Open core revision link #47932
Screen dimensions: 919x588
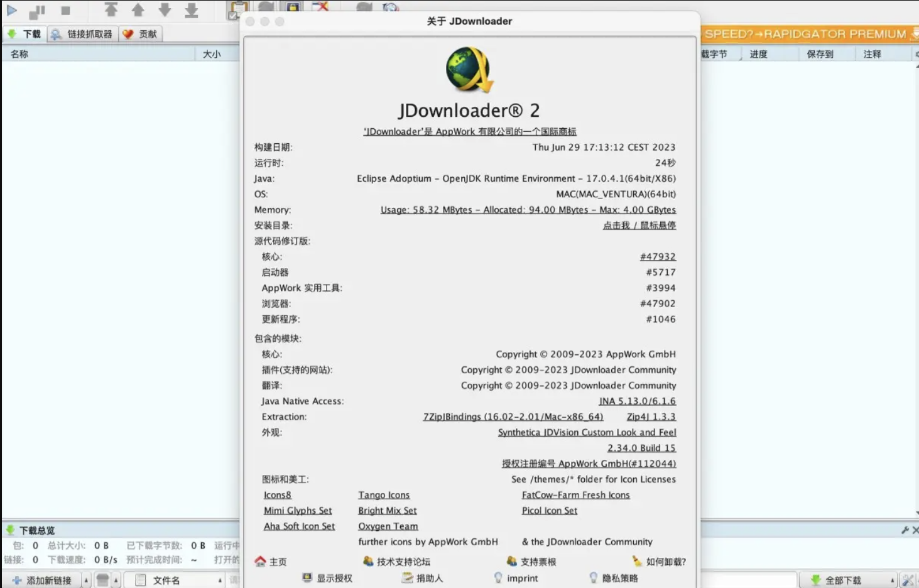coord(657,256)
